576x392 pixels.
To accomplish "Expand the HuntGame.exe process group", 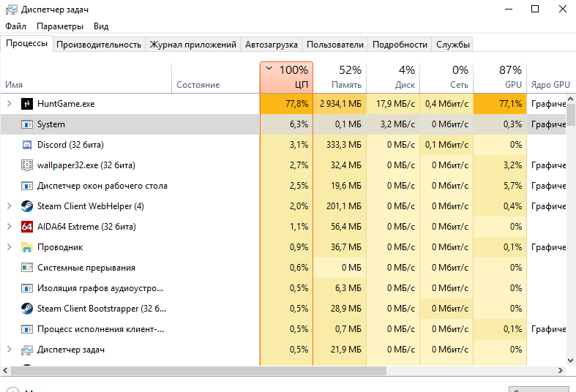I will tap(10, 104).
